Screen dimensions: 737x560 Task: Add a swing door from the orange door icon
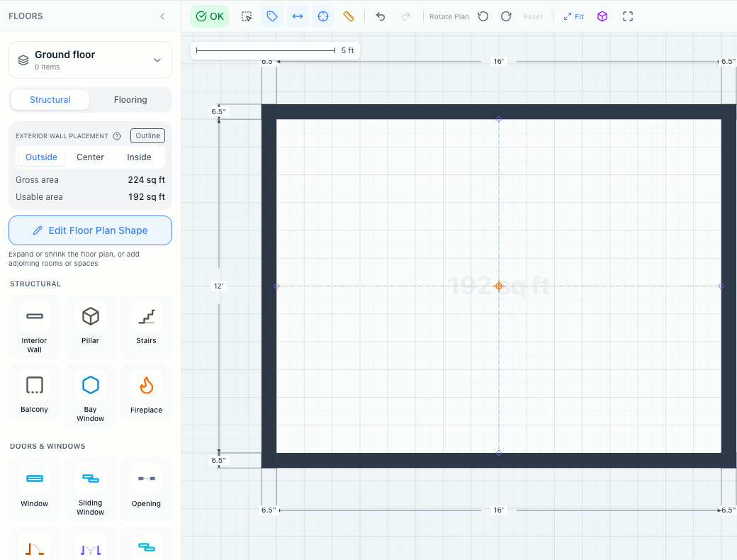[34, 548]
